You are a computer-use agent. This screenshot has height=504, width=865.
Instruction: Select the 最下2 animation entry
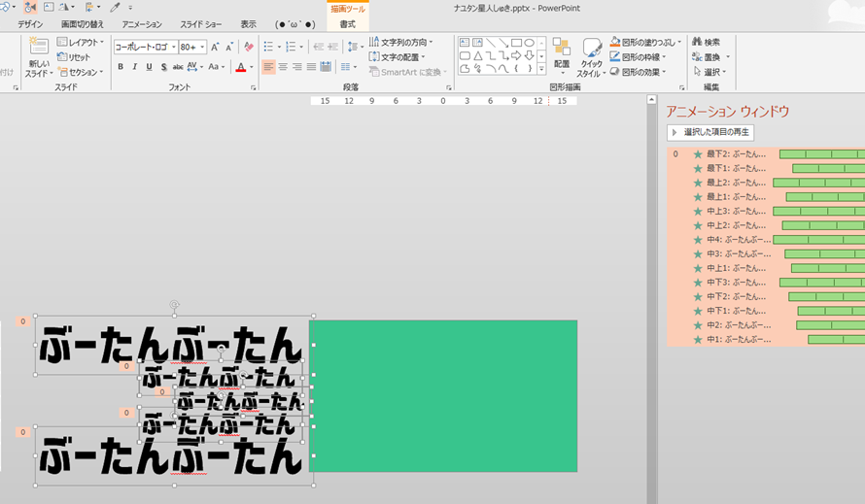click(766, 154)
